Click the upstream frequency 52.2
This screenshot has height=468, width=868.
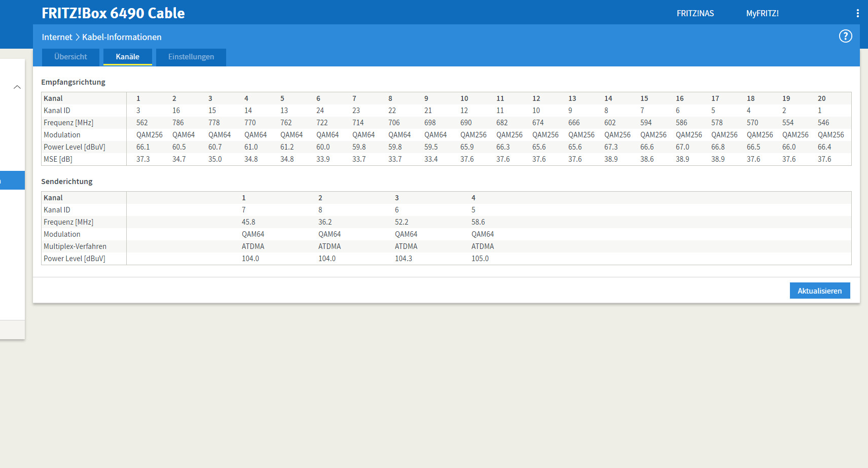pyautogui.click(x=402, y=222)
